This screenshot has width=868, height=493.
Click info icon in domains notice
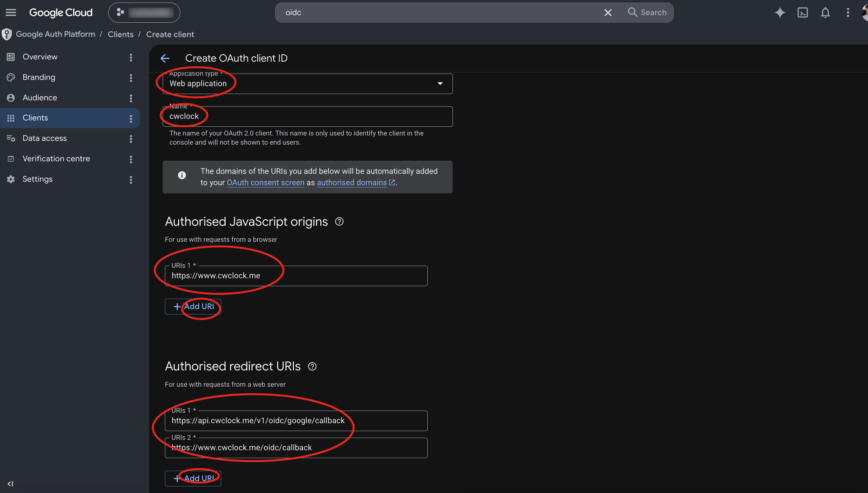point(182,175)
